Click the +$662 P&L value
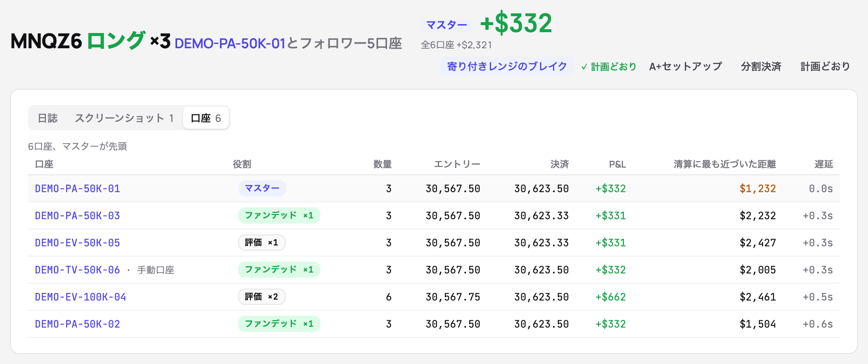This screenshot has width=868, height=364. [611, 297]
